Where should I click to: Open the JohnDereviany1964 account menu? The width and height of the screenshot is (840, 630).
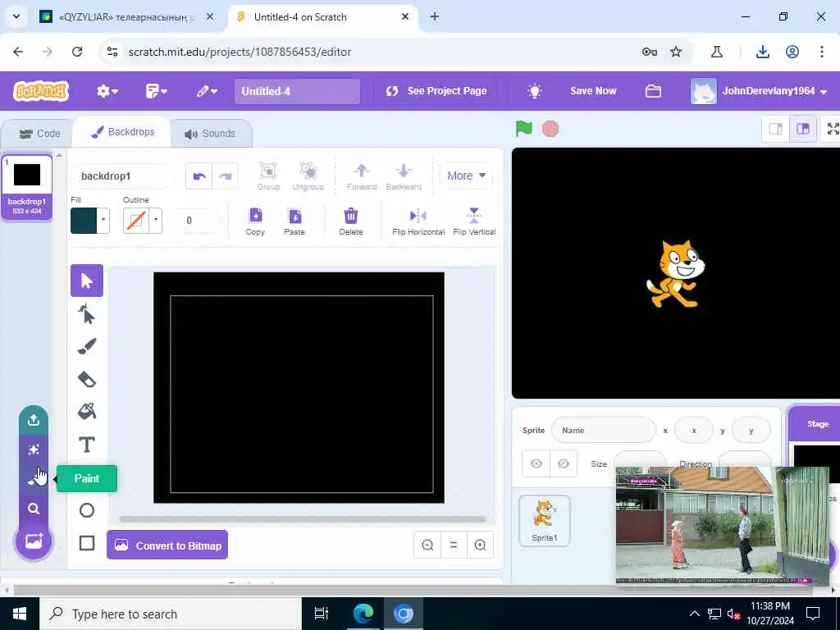[x=759, y=91]
